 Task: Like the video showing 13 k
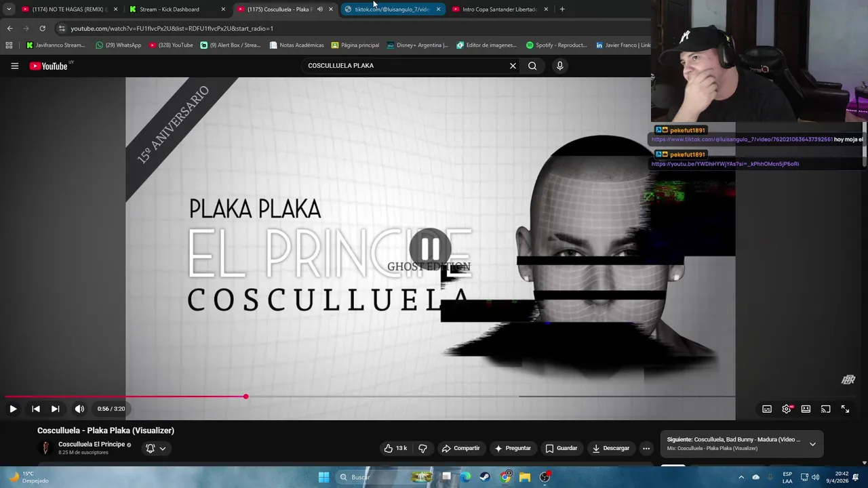[395, 448]
